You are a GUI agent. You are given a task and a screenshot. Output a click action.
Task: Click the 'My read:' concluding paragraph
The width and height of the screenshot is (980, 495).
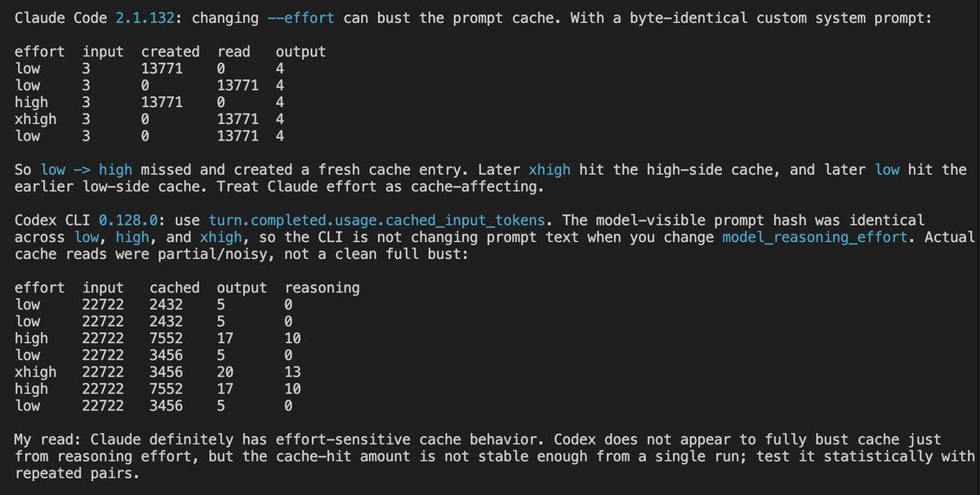point(495,456)
